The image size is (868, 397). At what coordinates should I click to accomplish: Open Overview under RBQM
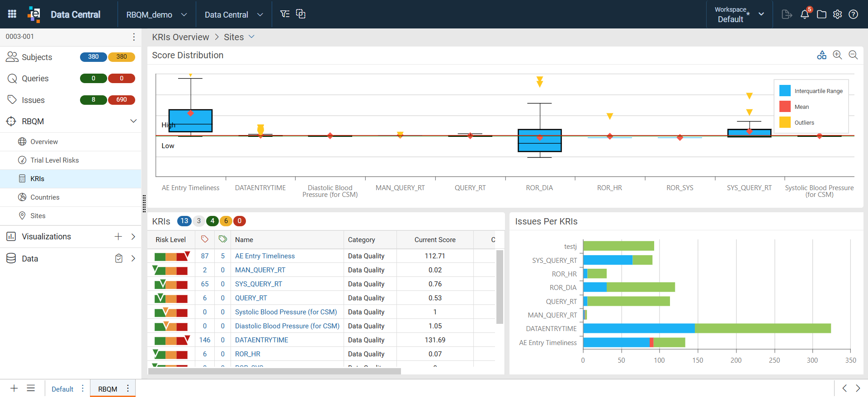[44, 141]
